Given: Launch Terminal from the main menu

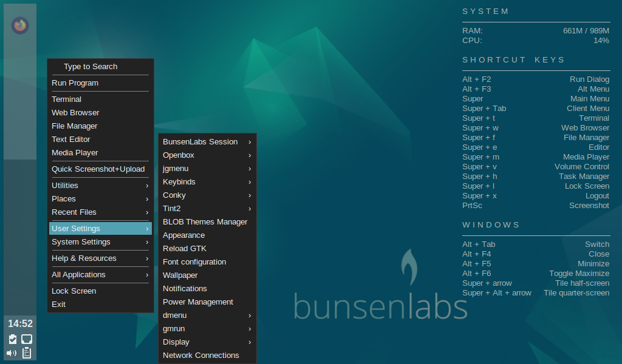Looking at the screenshot, I should coord(100,99).
